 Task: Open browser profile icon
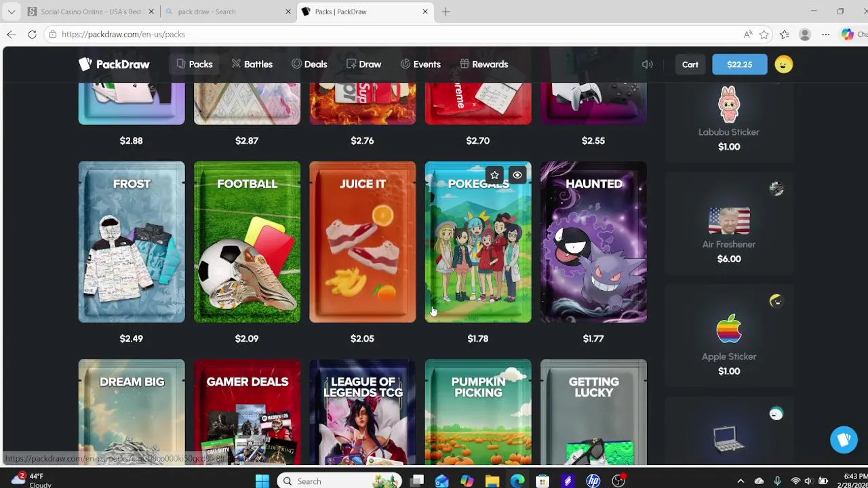coord(805,34)
